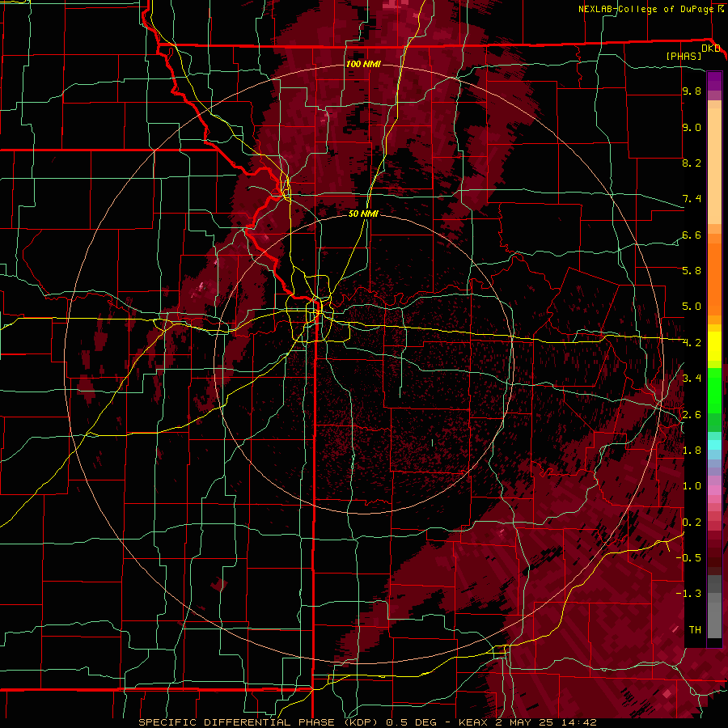
Task: Pick the dark purple band atop color scale
Action: point(714,81)
